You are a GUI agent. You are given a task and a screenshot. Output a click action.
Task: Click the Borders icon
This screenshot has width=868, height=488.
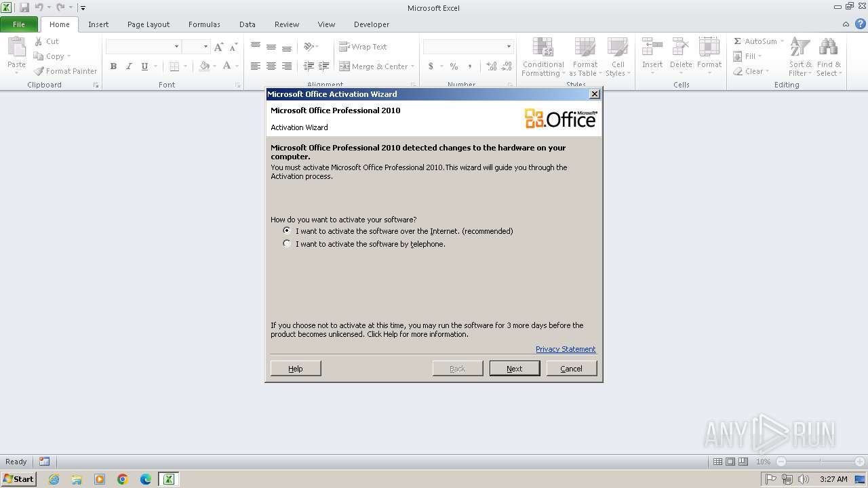click(x=174, y=66)
